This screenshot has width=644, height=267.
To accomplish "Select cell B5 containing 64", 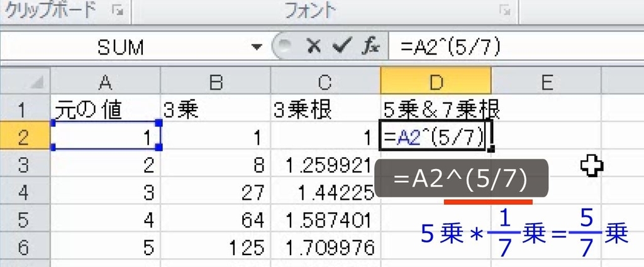I will [x=216, y=219].
